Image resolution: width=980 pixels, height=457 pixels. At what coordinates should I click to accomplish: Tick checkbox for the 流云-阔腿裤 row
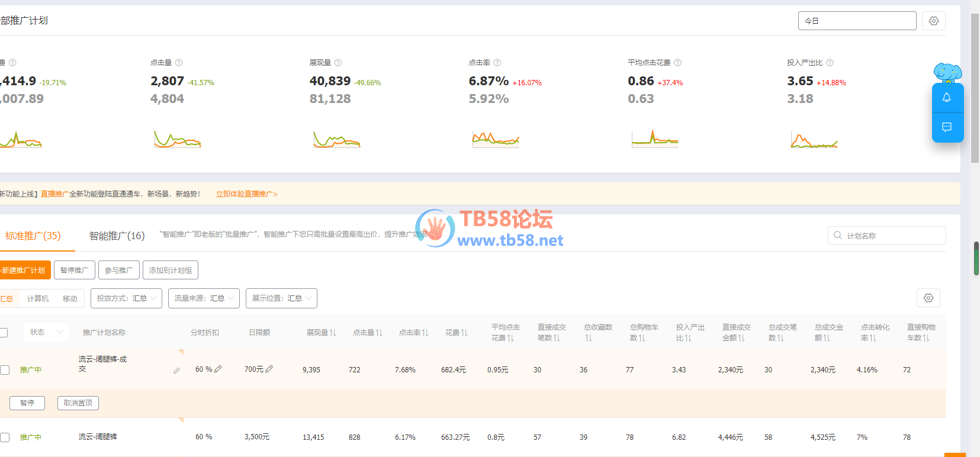pyautogui.click(x=5, y=437)
